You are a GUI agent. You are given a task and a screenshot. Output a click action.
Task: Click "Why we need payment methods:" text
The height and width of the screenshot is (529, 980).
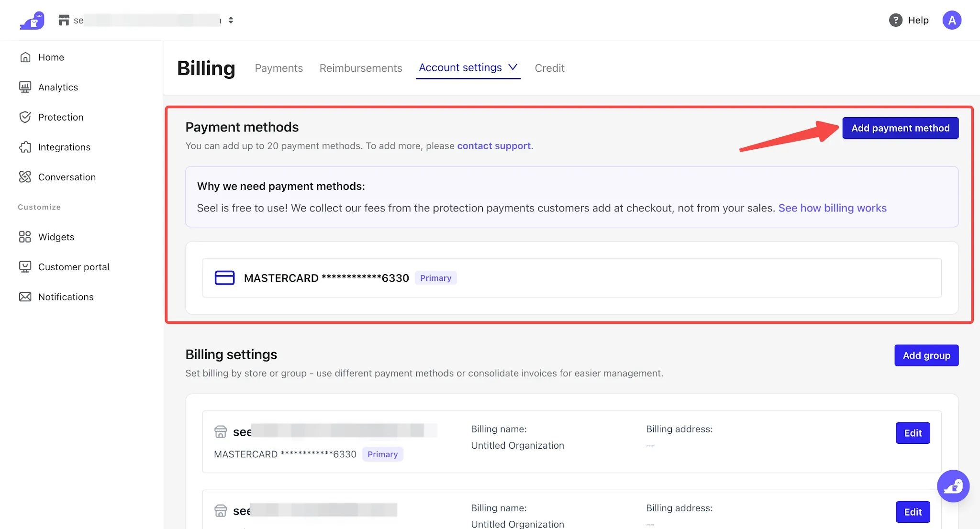[x=281, y=186]
